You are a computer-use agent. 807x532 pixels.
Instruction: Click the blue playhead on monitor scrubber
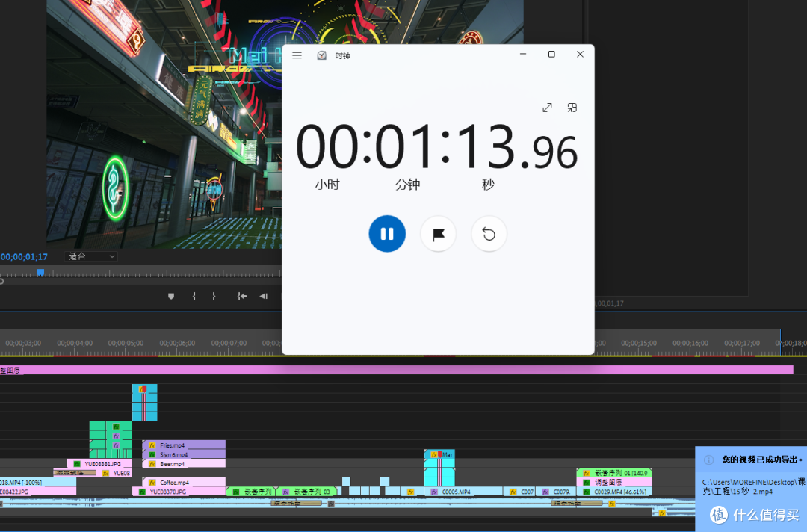[x=40, y=273]
